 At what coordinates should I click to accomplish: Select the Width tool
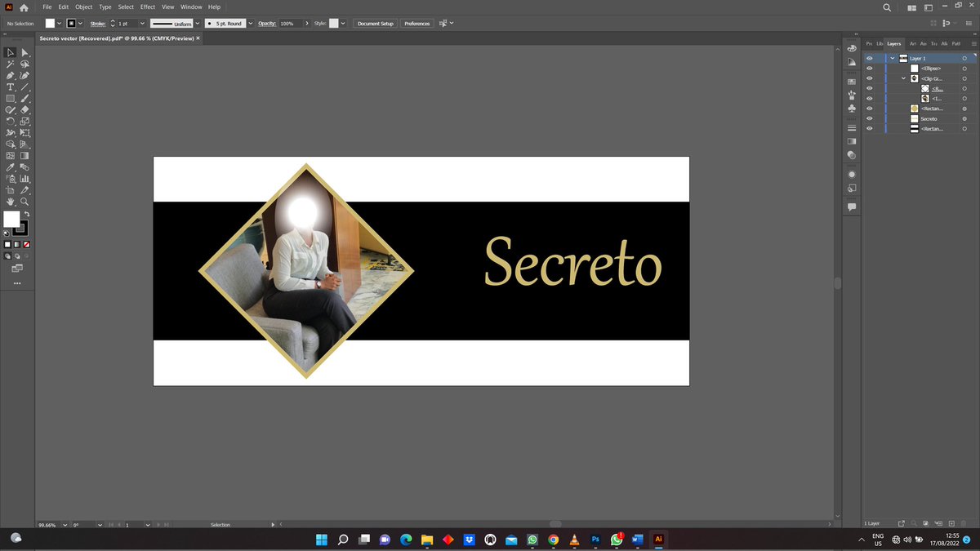(11, 132)
